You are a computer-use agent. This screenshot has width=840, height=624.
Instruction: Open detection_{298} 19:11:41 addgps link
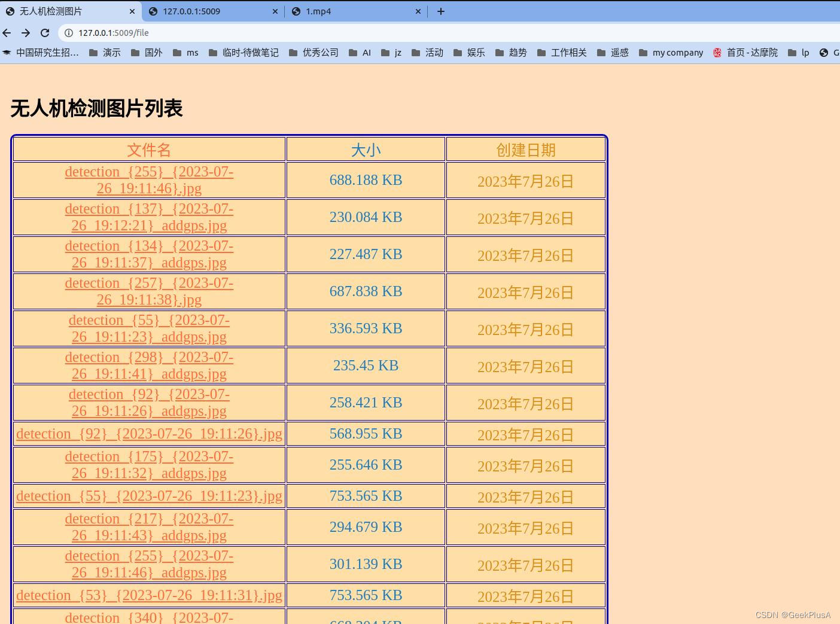[149, 366]
